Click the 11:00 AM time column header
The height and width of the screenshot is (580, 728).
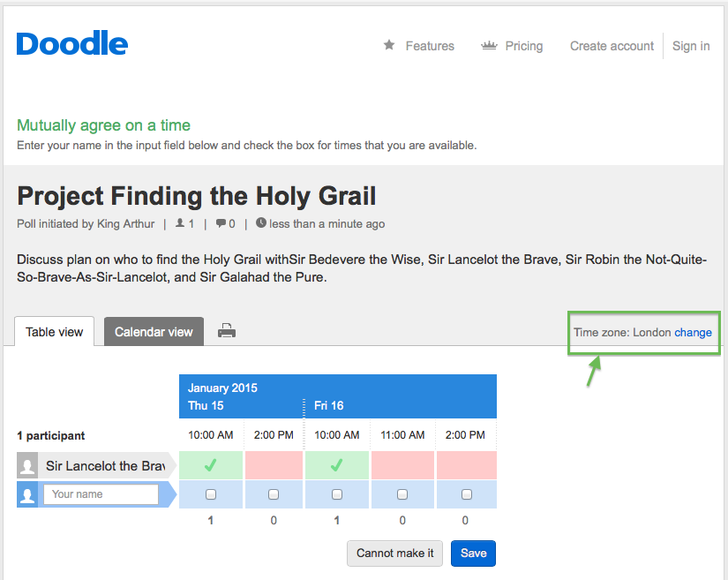[x=402, y=435]
